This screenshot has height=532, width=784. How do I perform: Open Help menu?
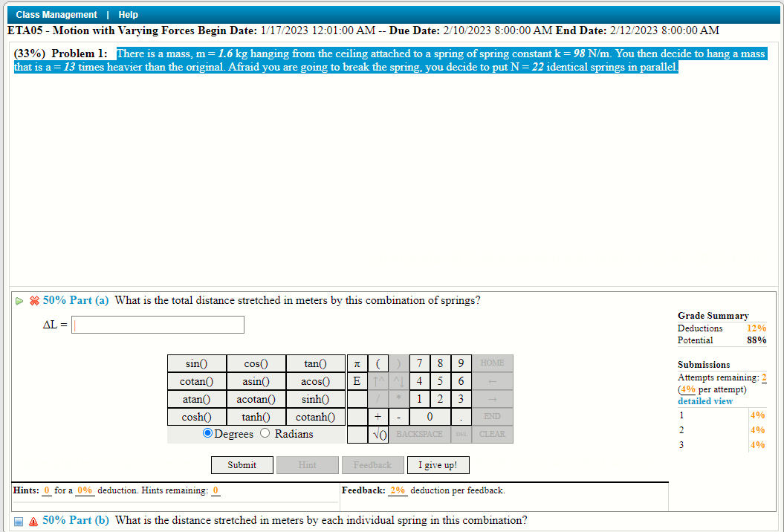(128, 15)
